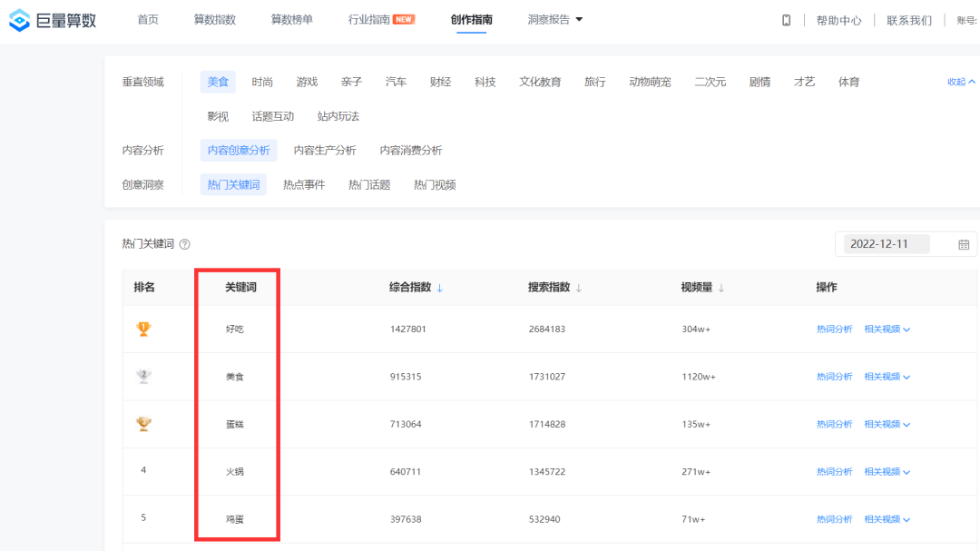The height and width of the screenshot is (551, 980).
Task: Select the 时尚 vertical category filter
Action: 261,81
